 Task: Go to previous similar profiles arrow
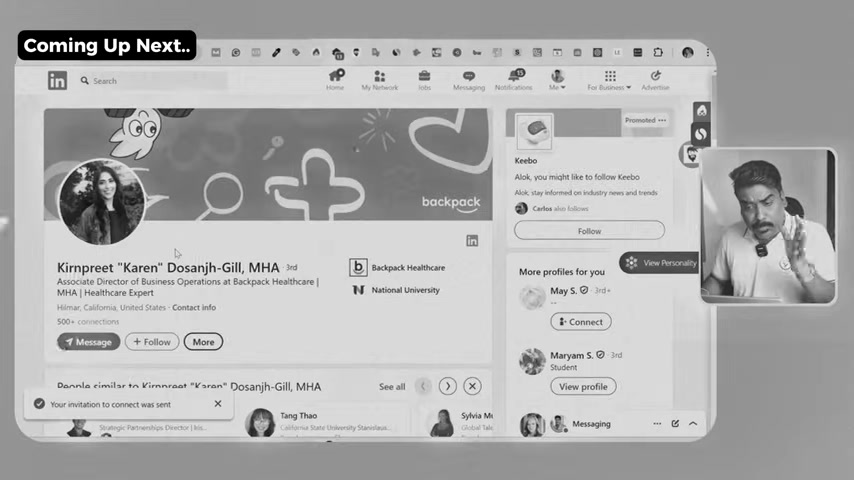pos(423,386)
